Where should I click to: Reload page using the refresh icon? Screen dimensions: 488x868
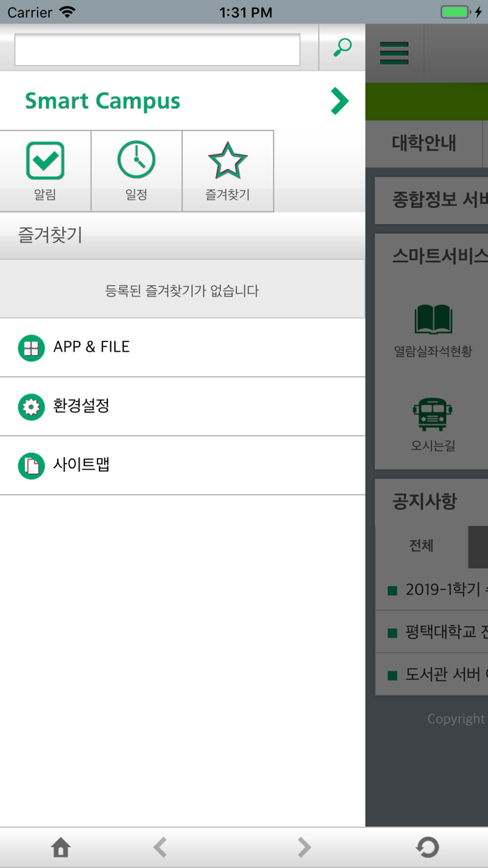[x=427, y=847]
